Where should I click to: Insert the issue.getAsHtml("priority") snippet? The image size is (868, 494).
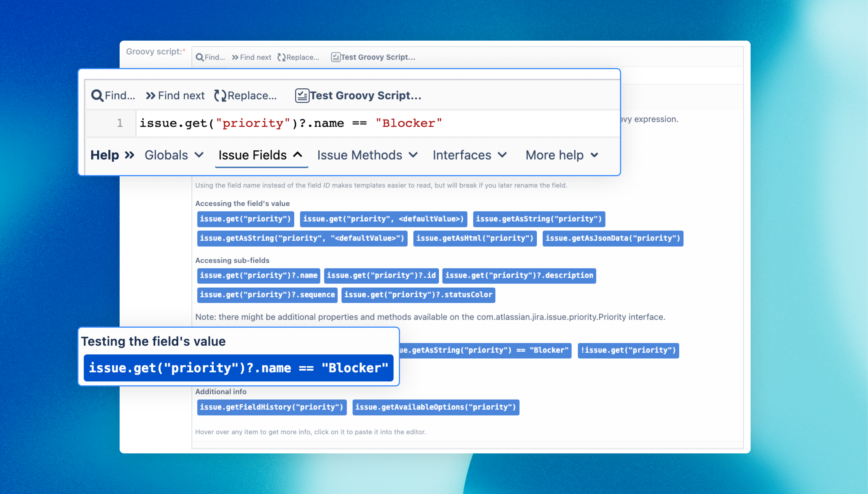tap(475, 238)
